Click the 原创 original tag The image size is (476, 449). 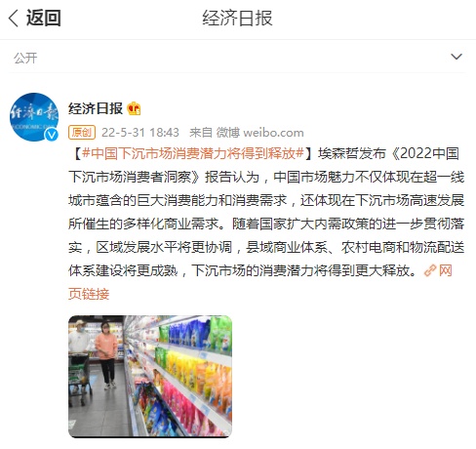click(82, 133)
